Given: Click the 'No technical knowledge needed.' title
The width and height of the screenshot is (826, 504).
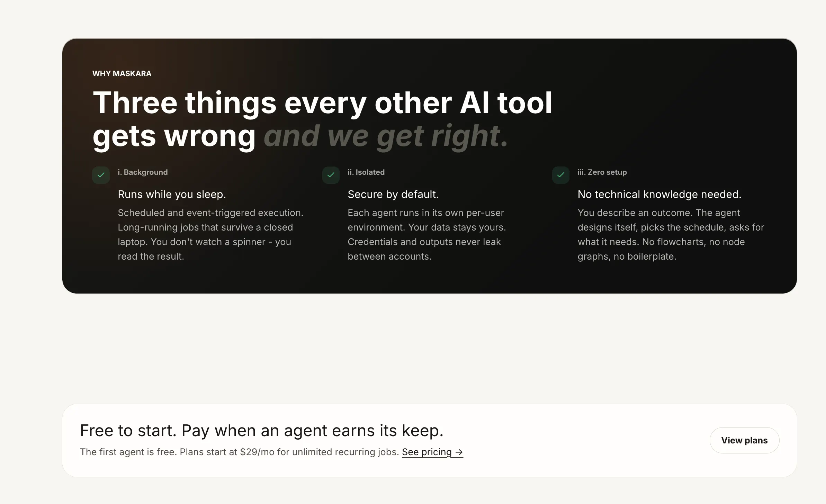Looking at the screenshot, I should pyautogui.click(x=659, y=195).
